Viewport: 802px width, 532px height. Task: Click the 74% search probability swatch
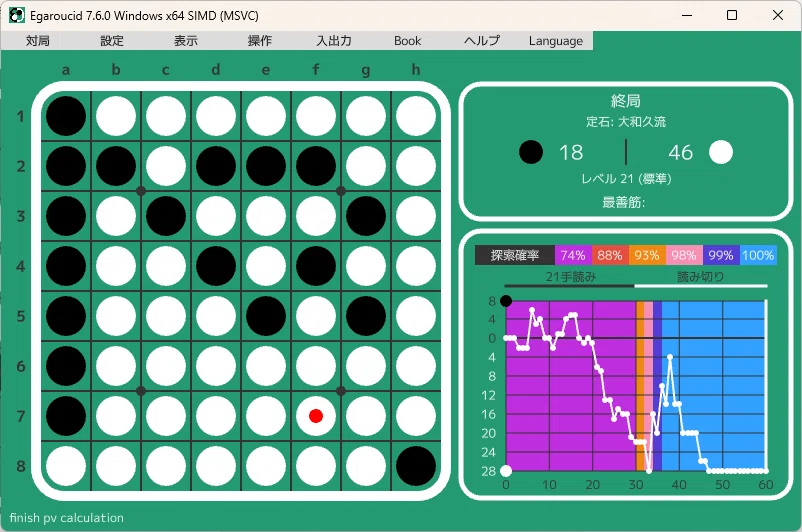(x=573, y=255)
